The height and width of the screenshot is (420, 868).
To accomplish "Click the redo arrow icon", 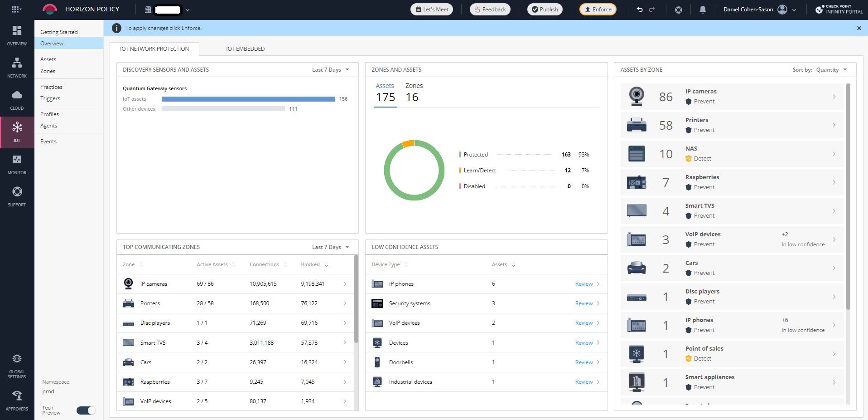I will (652, 9).
